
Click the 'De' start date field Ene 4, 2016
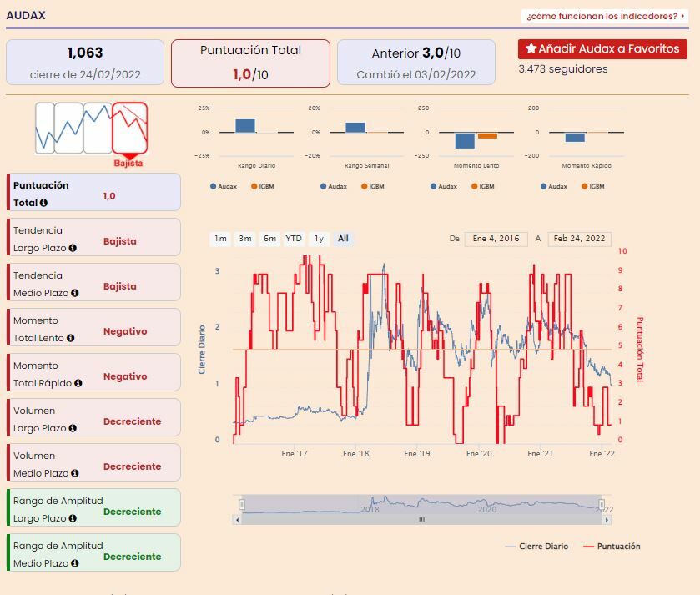tap(496, 239)
